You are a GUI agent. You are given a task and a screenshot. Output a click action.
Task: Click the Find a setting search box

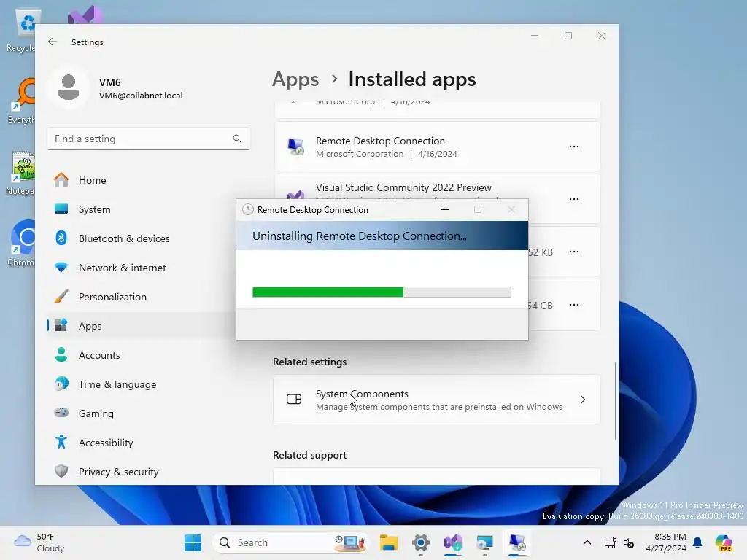(149, 139)
